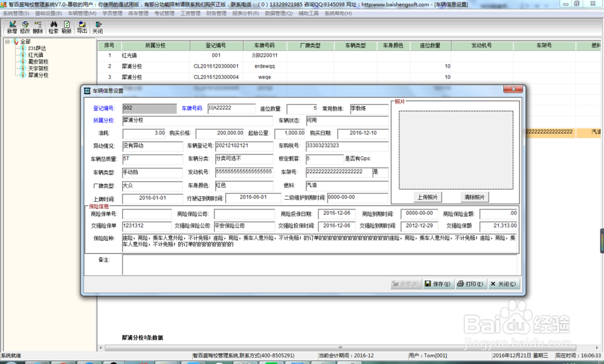Screen dimensions: 604x364
Task: Click the 修改 (Edit) toolbar icon
Action: pos(25,27)
